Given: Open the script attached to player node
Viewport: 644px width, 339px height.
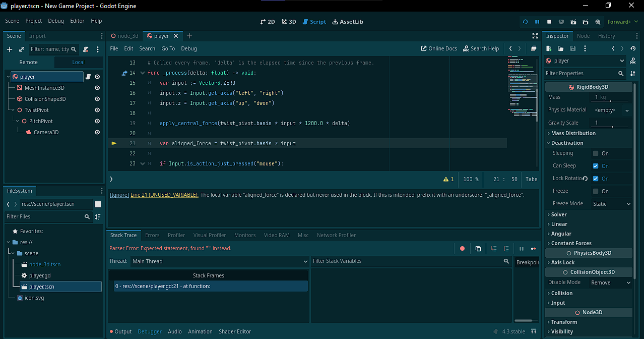Looking at the screenshot, I should tap(88, 77).
